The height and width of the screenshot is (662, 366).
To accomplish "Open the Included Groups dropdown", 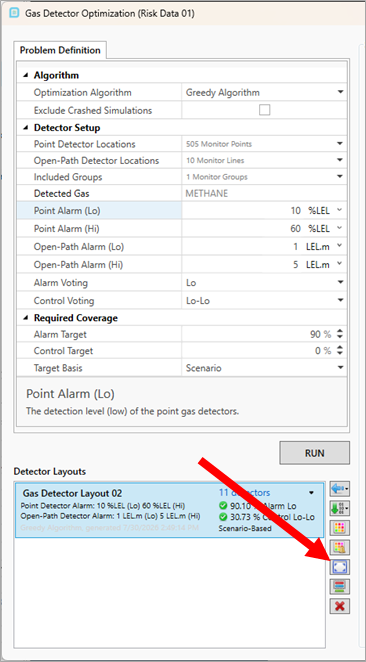I will (340, 177).
